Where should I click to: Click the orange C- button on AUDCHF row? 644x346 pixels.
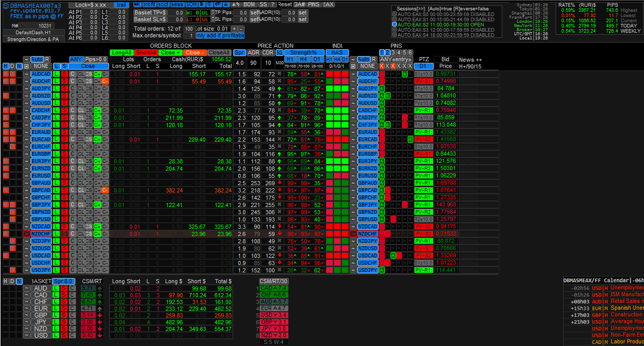click(105, 81)
